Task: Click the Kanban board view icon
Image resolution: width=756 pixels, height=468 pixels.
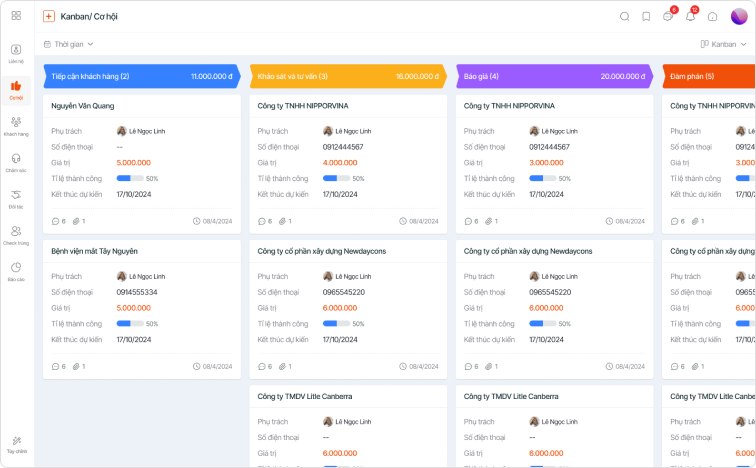Action: tap(704, 44)
